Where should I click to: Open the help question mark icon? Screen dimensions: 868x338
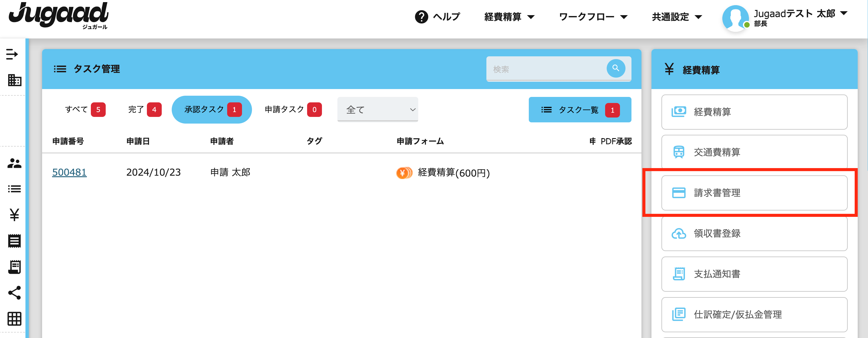pyautogui.click(x=421, y=17)
